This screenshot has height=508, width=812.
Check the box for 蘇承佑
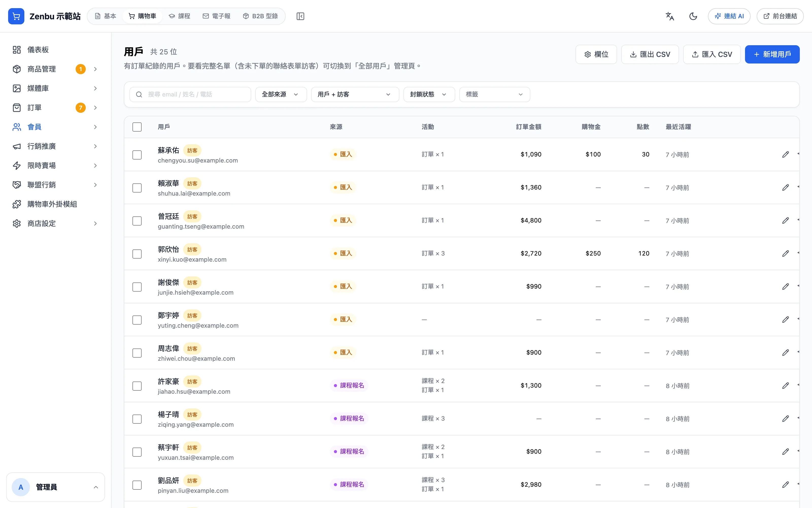tap(137, 155)
